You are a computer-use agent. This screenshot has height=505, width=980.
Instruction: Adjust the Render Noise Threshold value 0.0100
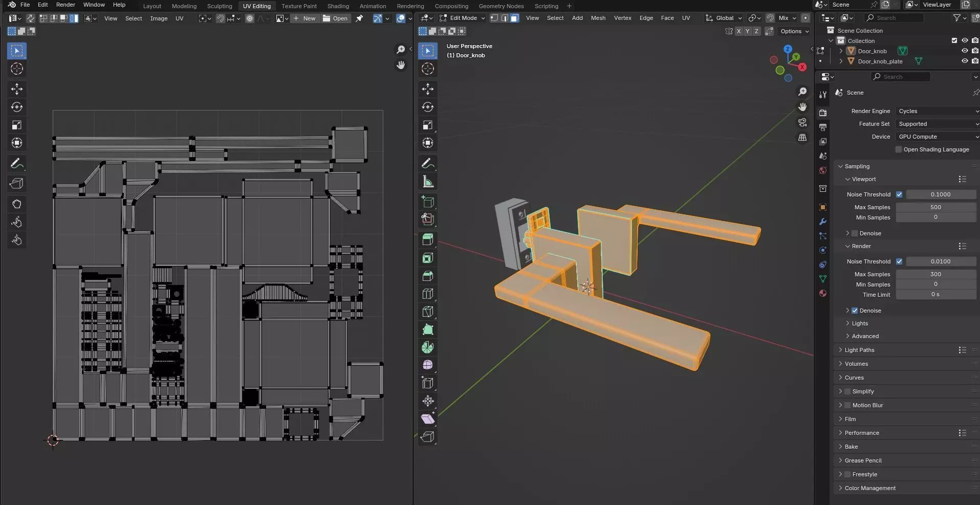(x=941, y=261)
